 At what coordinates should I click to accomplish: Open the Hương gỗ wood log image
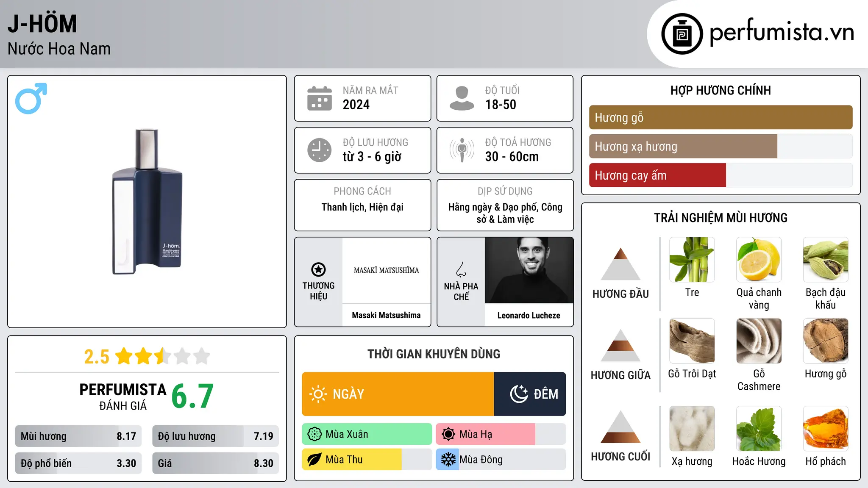point(826,341)
